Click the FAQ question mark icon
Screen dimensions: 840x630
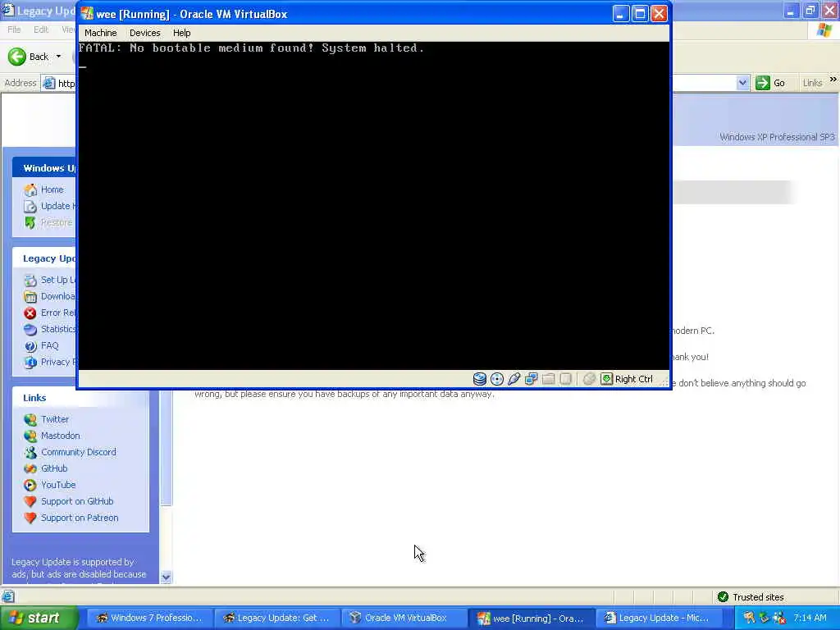30,346
